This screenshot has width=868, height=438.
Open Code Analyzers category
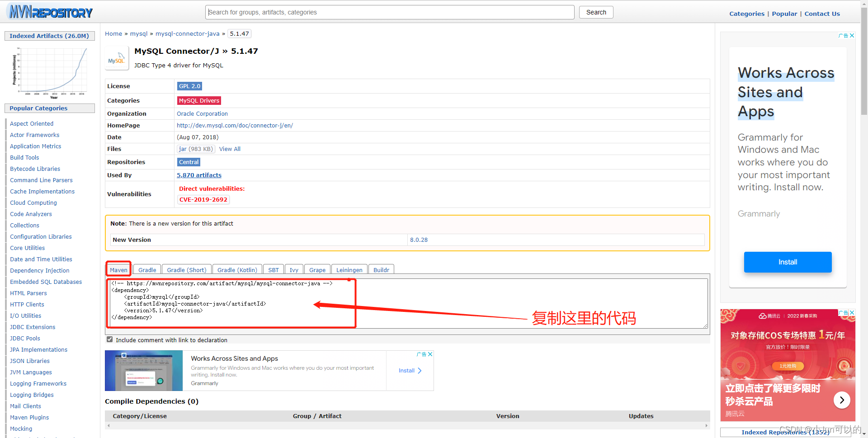point(31,214)
